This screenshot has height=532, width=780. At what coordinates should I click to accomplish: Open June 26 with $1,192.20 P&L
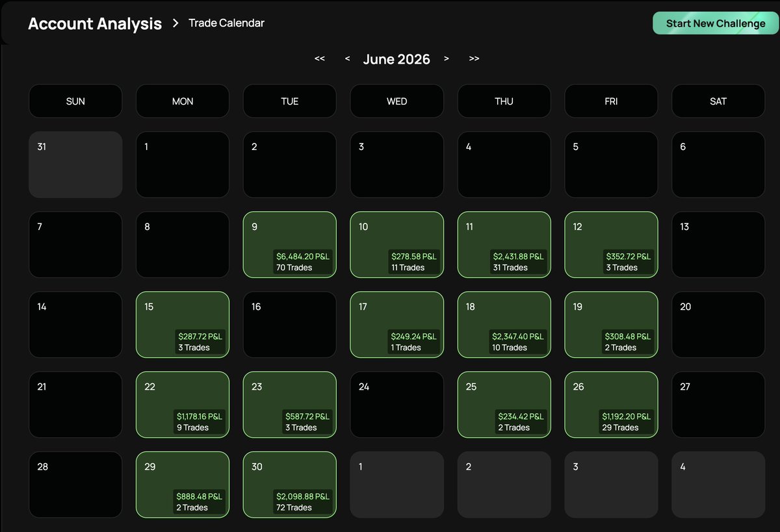click(x=612, y=405)
